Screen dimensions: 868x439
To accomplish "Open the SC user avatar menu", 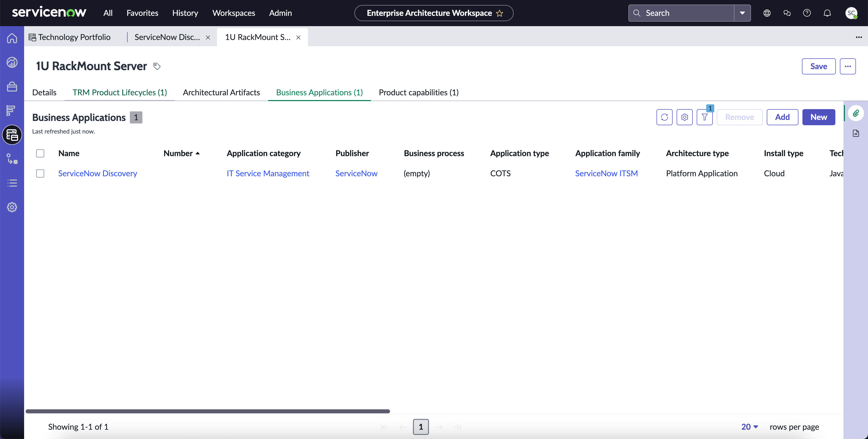I will pos(851,13).
